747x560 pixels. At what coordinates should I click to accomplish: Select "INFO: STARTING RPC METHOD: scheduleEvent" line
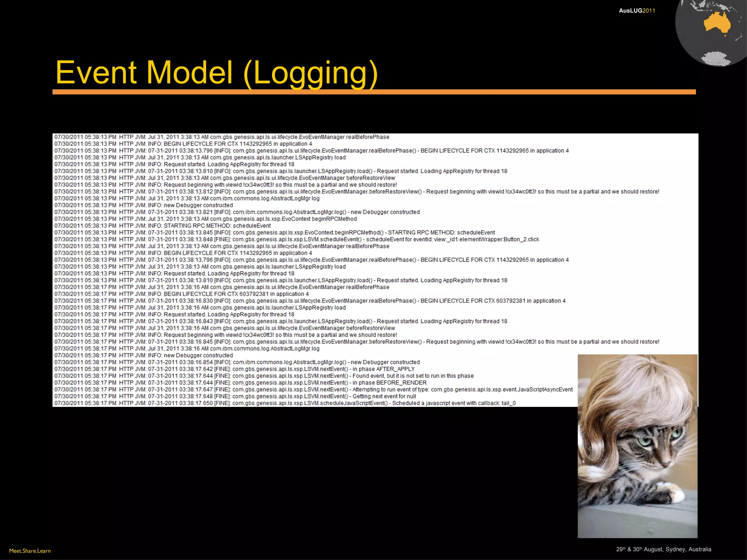point(163,226)
